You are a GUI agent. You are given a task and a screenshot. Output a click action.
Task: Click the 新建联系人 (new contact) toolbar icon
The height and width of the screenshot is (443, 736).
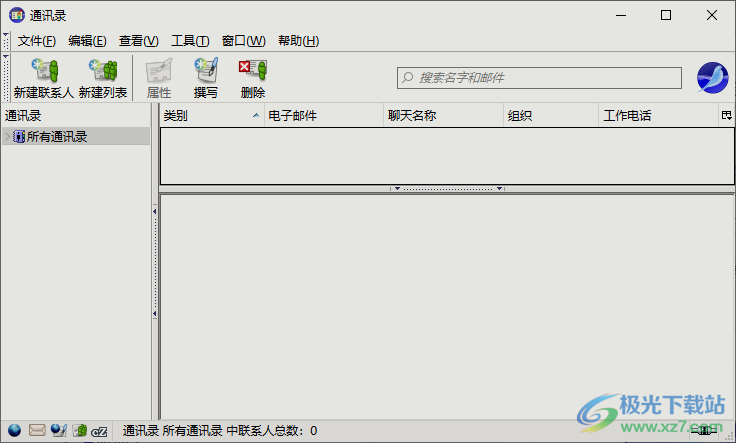pyautogui.click(x=44, y=70)
